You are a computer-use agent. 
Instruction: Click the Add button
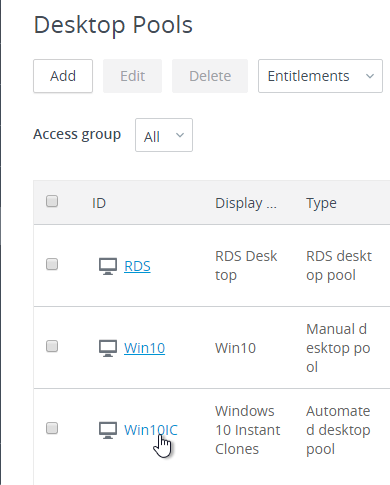(63, 76)
